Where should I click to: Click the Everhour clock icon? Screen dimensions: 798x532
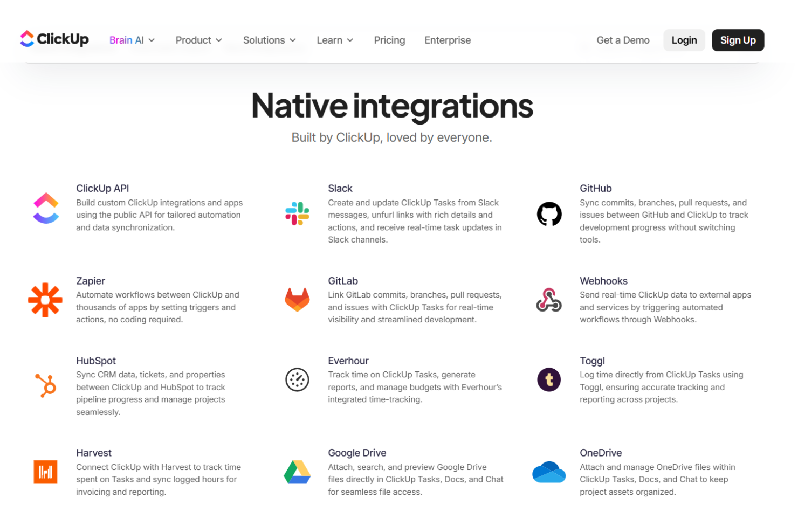(297, 380)
